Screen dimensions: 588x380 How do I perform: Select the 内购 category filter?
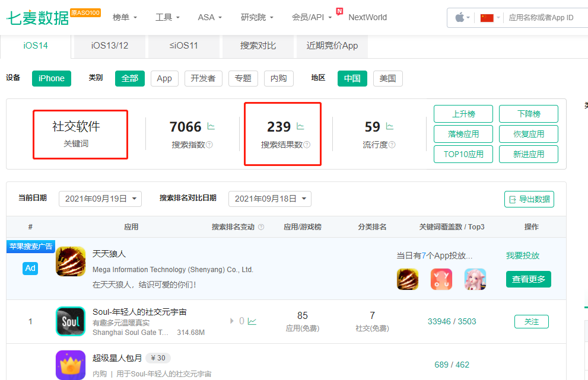(x=279, y=78)
